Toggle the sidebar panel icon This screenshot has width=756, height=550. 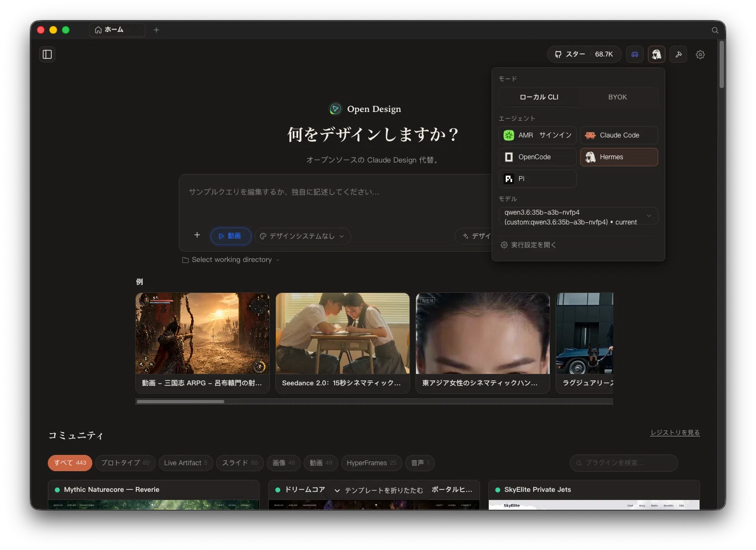[47, 54]
